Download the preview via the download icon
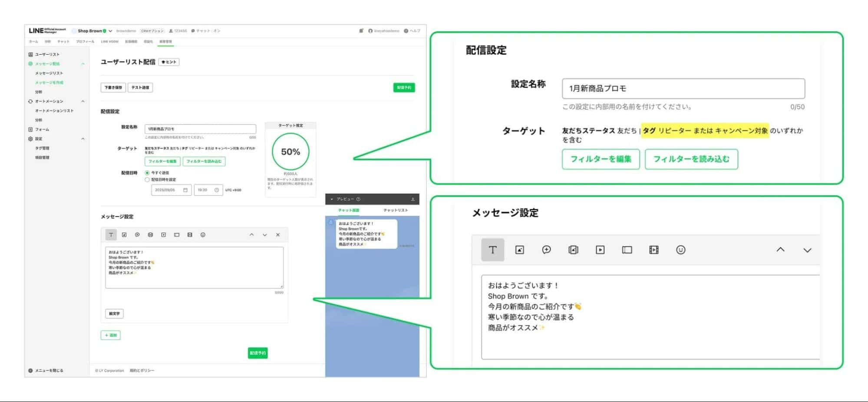868x402 pixels. [x=413, y=199]
